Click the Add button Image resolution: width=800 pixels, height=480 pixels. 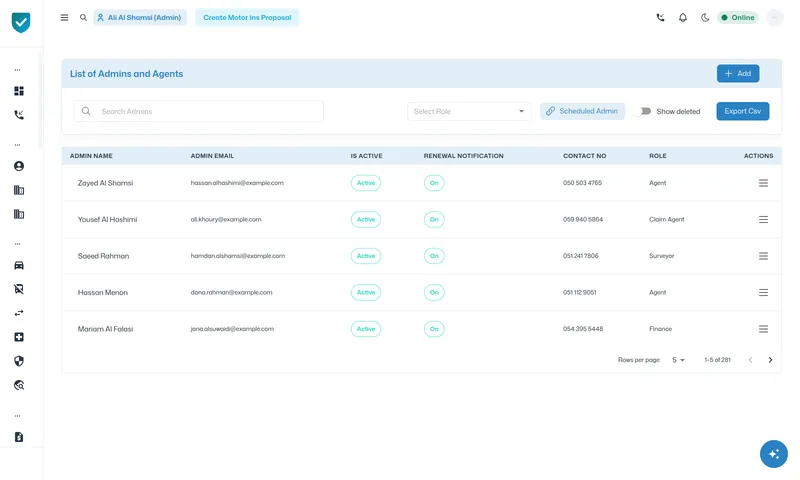click(738, 73)
